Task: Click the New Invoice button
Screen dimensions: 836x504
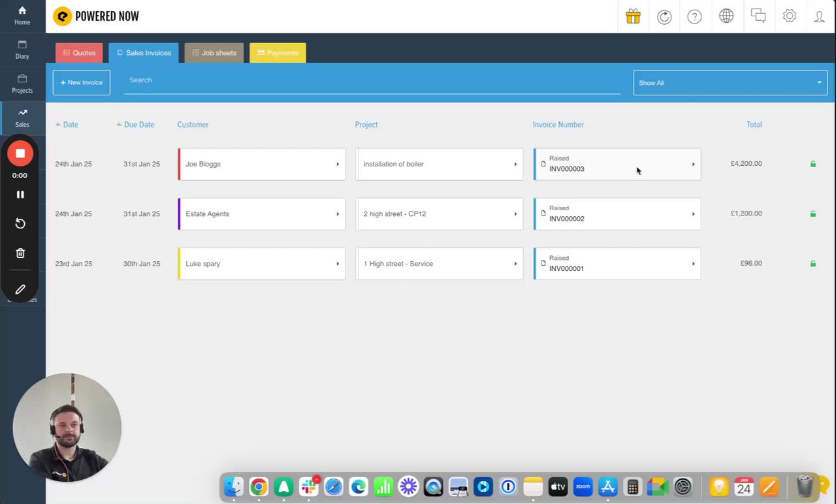Action: click(82, 83)
